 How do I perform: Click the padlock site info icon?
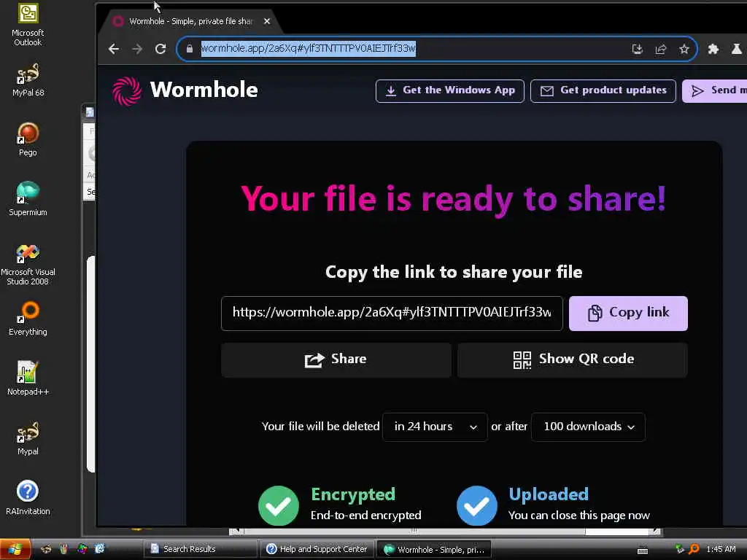pyautogui.click(x=190, y=49)
